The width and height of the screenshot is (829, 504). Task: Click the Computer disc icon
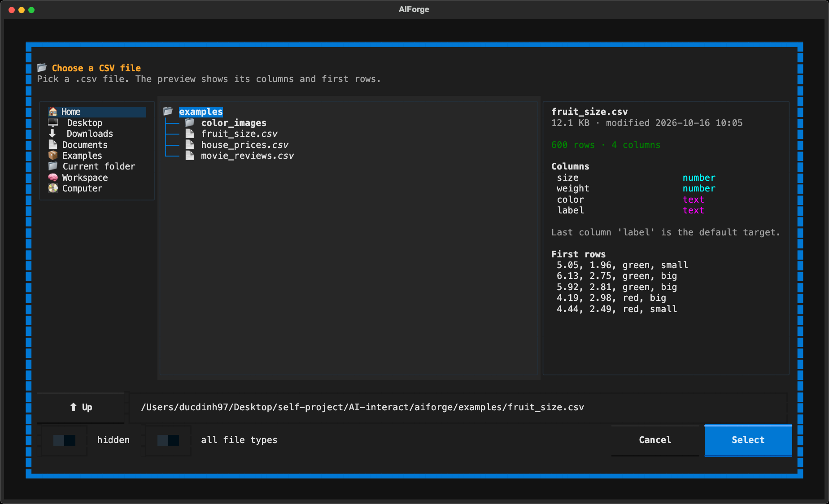point(53,188)
